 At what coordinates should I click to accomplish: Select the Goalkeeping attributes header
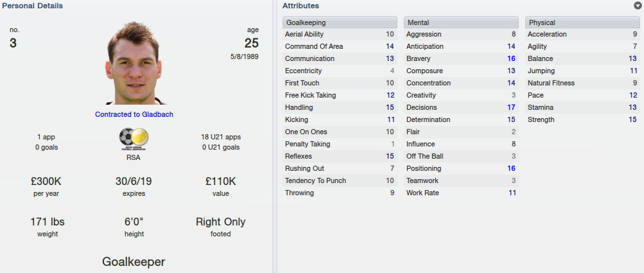point(340,22)
